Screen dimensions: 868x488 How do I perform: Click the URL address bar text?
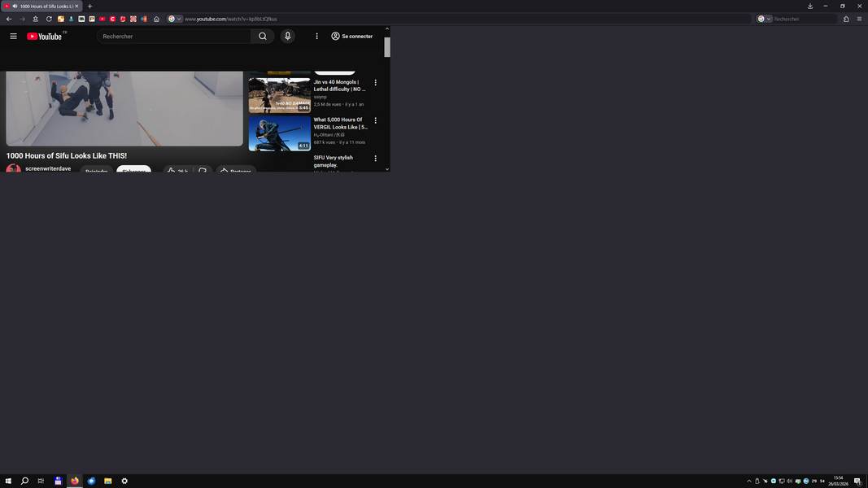231,19
